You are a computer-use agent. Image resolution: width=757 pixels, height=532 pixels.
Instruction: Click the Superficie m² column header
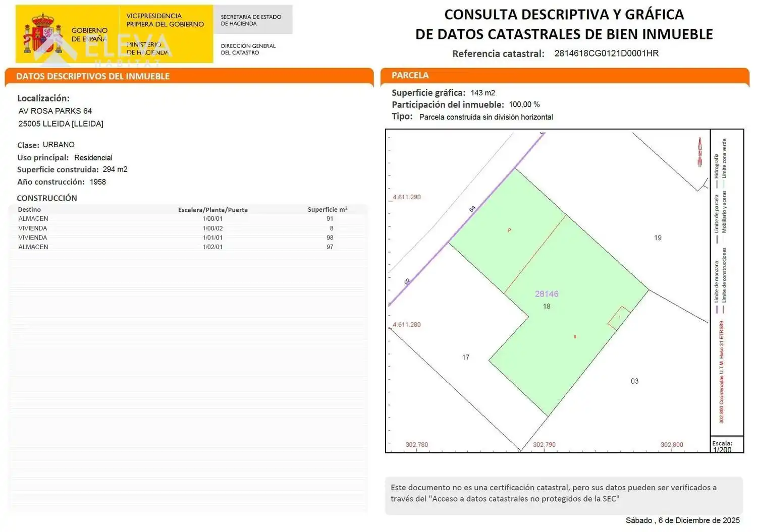tap(328, 209)
